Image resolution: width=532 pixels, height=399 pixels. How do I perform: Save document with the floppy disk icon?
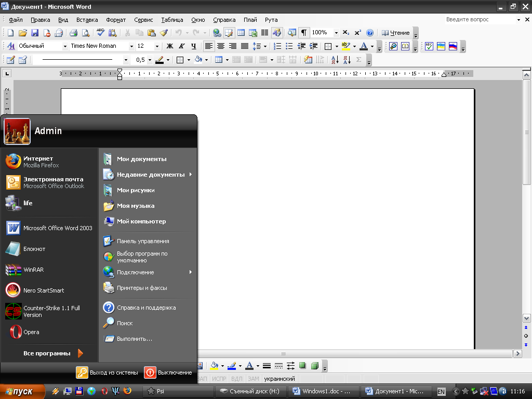tap(35, 33)
